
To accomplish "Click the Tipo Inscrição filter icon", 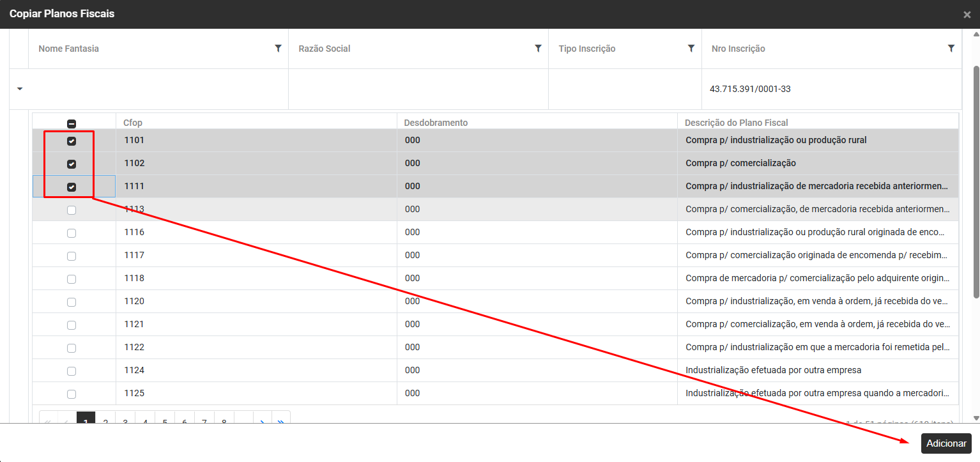I will coord(691,49).
